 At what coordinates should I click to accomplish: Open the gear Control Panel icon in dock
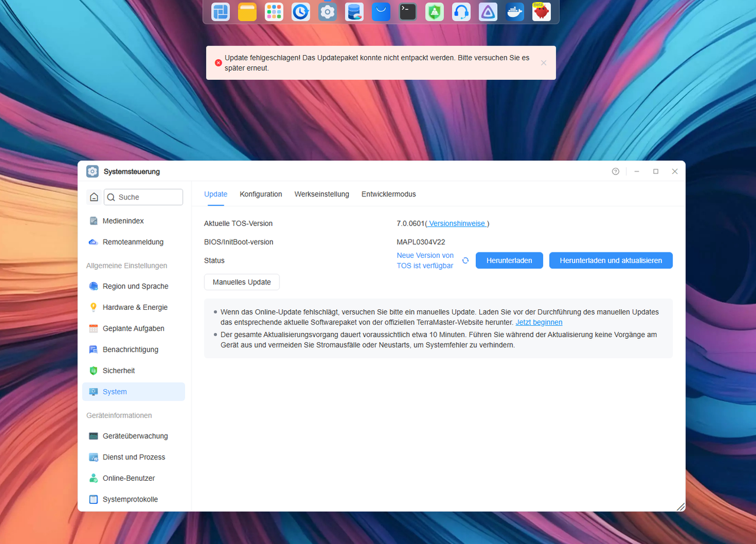point(327,12)
